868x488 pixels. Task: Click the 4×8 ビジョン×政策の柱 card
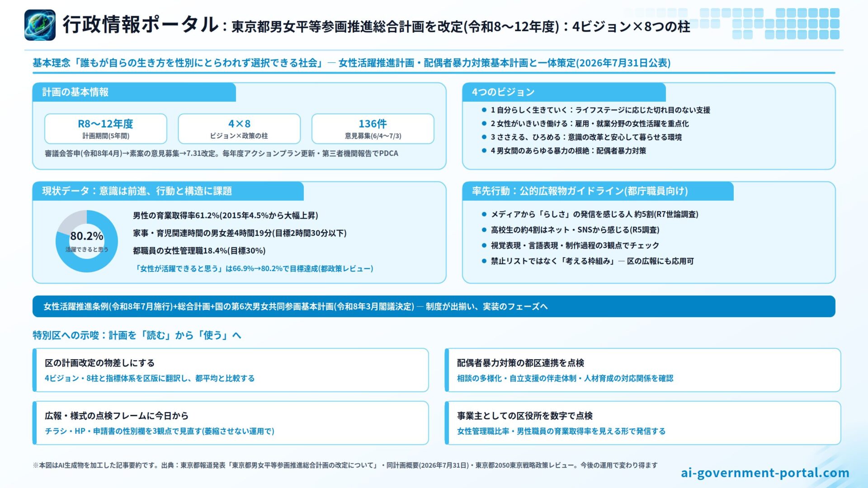[x=239, y=129]
